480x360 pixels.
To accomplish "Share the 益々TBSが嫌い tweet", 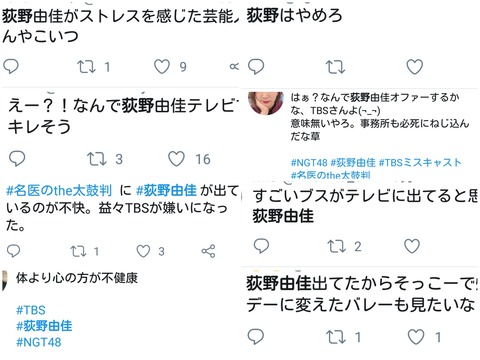I will pyautogui.click(x=208, y=251).
